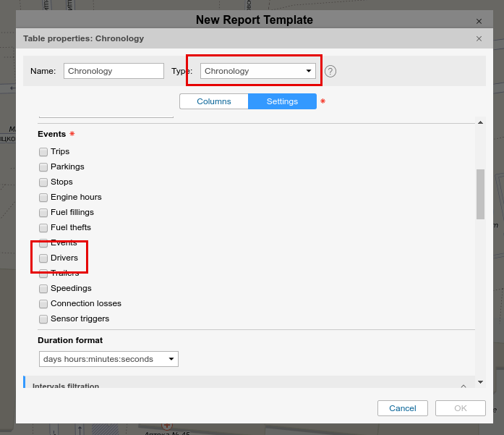Click the Name input field
This screenshot has width=504, height=435.
[114, 71]
